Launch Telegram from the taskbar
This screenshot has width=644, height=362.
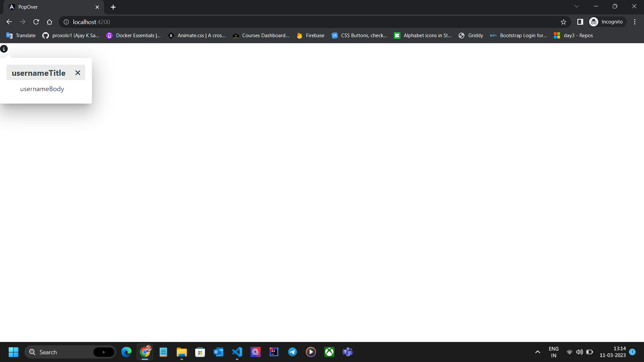coord(292,352)
